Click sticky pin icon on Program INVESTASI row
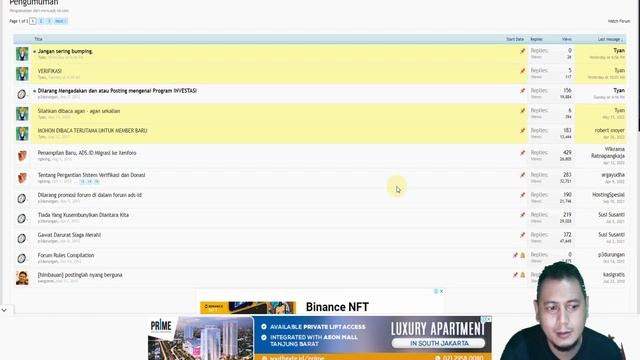Image resolution: width=640 pixels, height=360 pixels. [522, 91]
